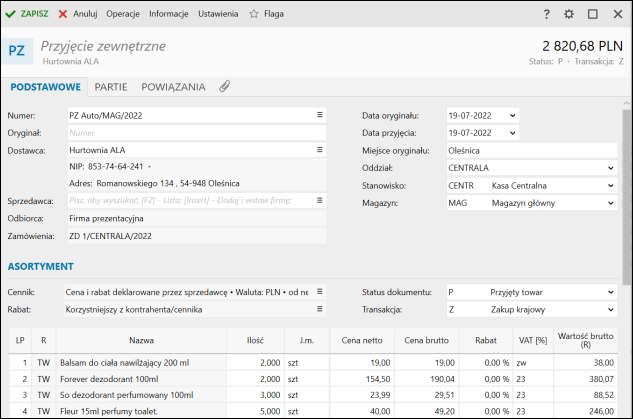Viewport: 633px width, 419px height.
Task: Click the Rabat field list icon
Action: coord(320,309)
